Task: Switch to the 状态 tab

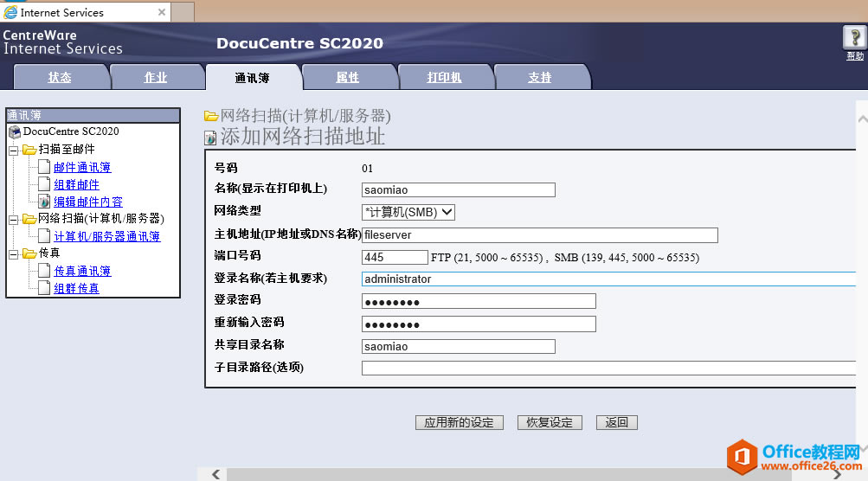Action: (x=60, y=78)
